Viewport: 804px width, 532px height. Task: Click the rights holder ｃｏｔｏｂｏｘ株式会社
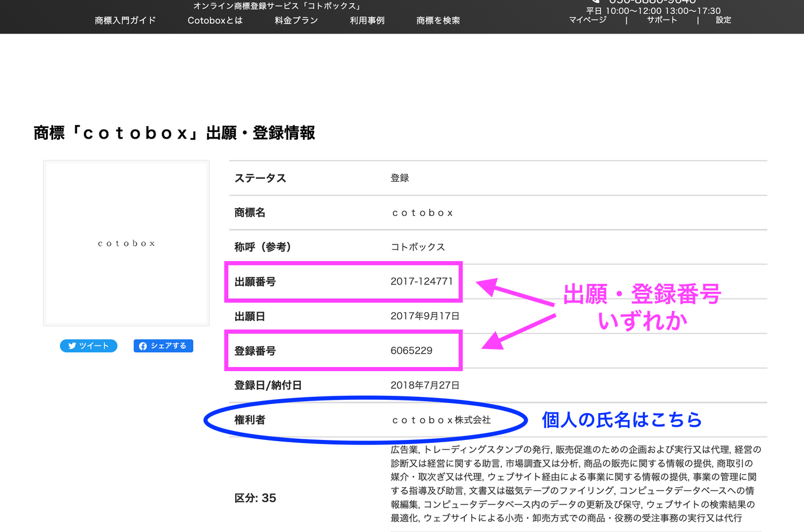point(441,420)
